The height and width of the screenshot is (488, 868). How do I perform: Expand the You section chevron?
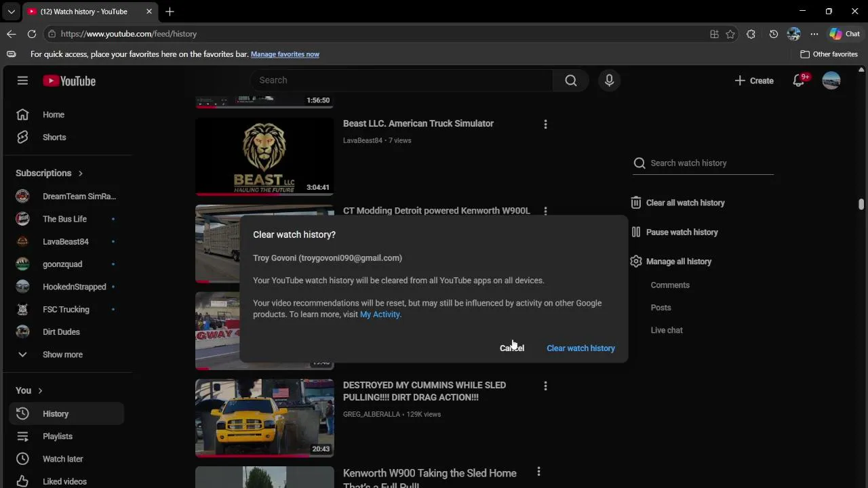(x=40, y=390)
